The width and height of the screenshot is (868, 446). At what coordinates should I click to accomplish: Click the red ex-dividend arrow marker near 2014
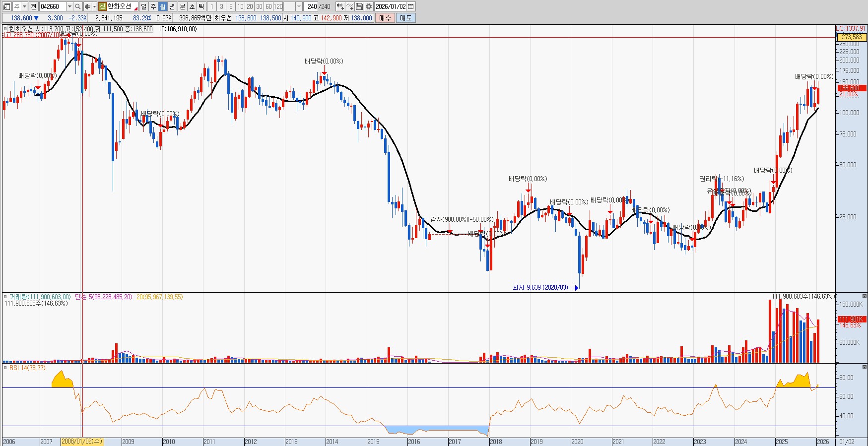click(324, 73)
